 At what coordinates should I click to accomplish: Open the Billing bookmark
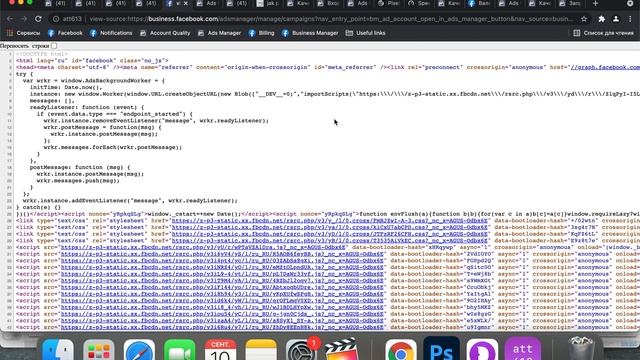(262, 33)
